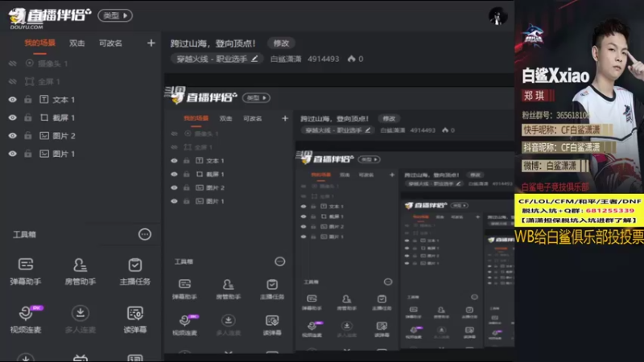Viewport: 644px width, 362px height.
Task: Click the 抖音昵称: CF白鲨潇潇 line
Action: (x=568, y=148)
